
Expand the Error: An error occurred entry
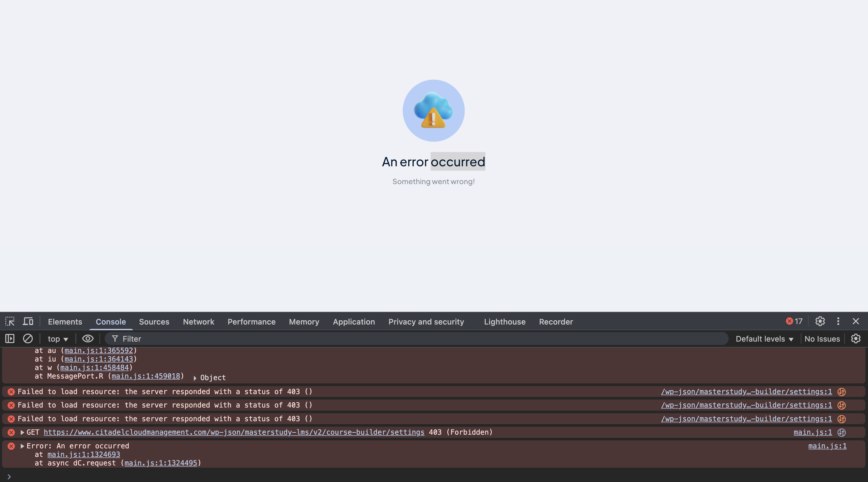pos(22,446)
